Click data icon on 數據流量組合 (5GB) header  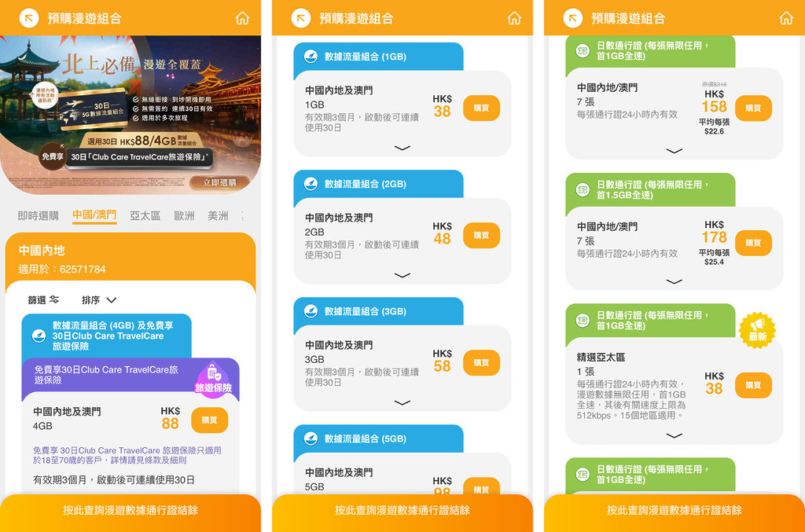[x=311, y=438]
